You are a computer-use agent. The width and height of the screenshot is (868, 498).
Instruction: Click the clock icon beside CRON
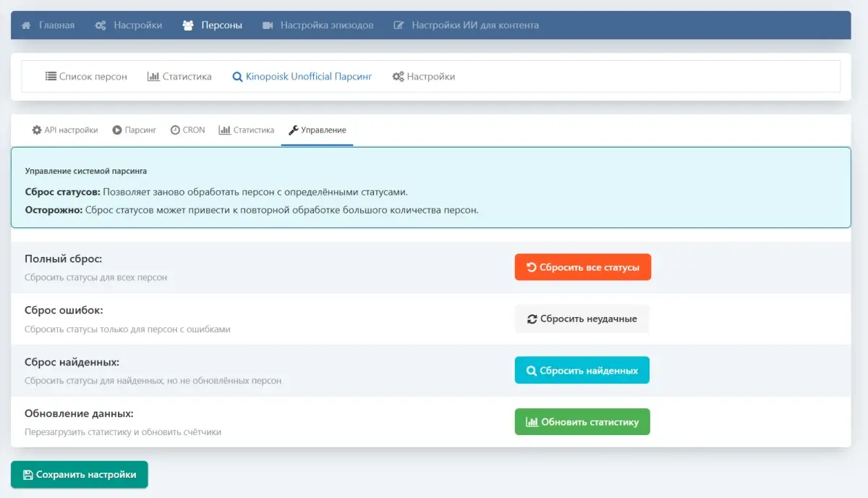pyautogui.click(x=175, y=130)
